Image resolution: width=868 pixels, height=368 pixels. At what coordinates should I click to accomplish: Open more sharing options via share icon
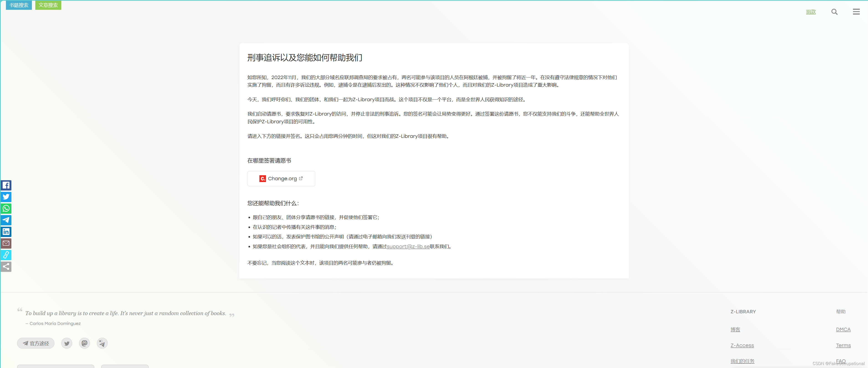pyautogui.click(x=6, y=267)
